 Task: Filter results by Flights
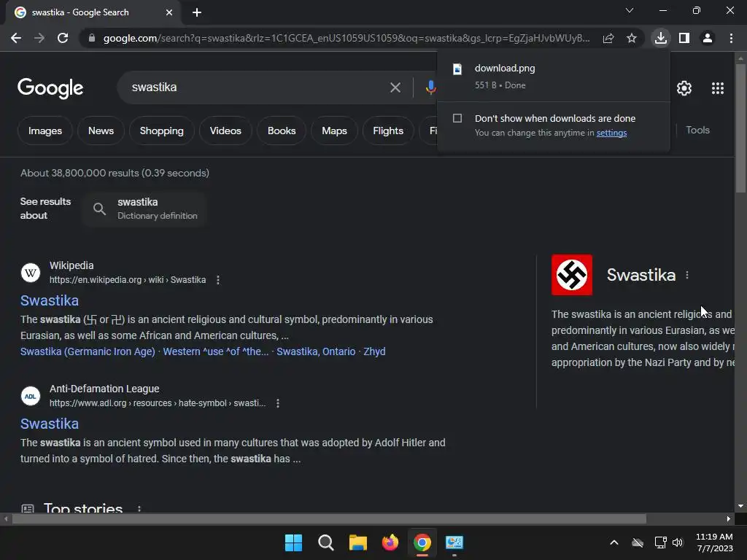click(x=388, y=131)
